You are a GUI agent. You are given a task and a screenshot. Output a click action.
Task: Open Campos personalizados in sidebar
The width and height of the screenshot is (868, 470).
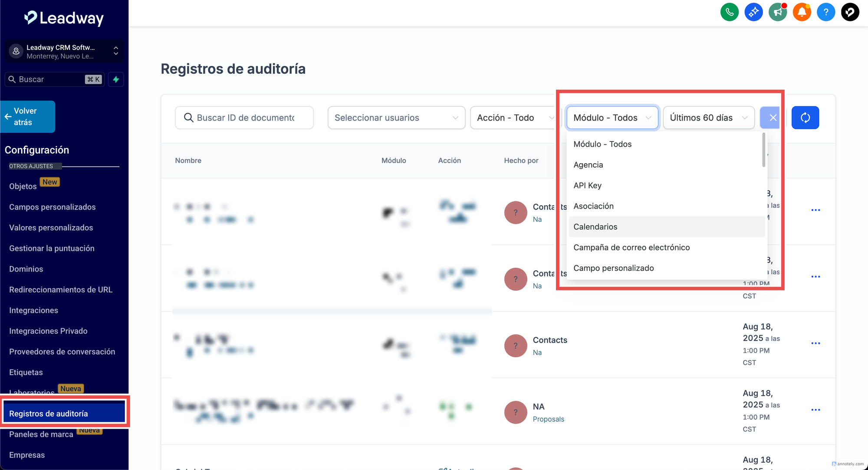coord(52,207)
